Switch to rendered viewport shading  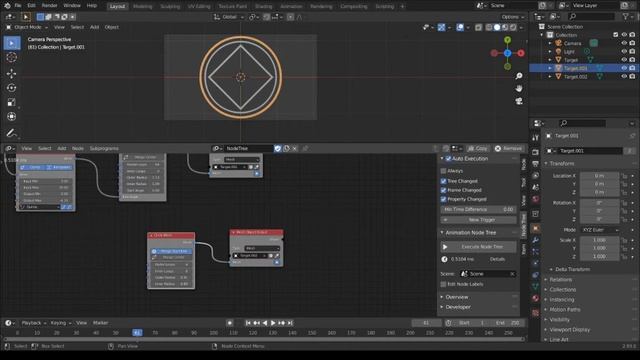tap(513, 27)
